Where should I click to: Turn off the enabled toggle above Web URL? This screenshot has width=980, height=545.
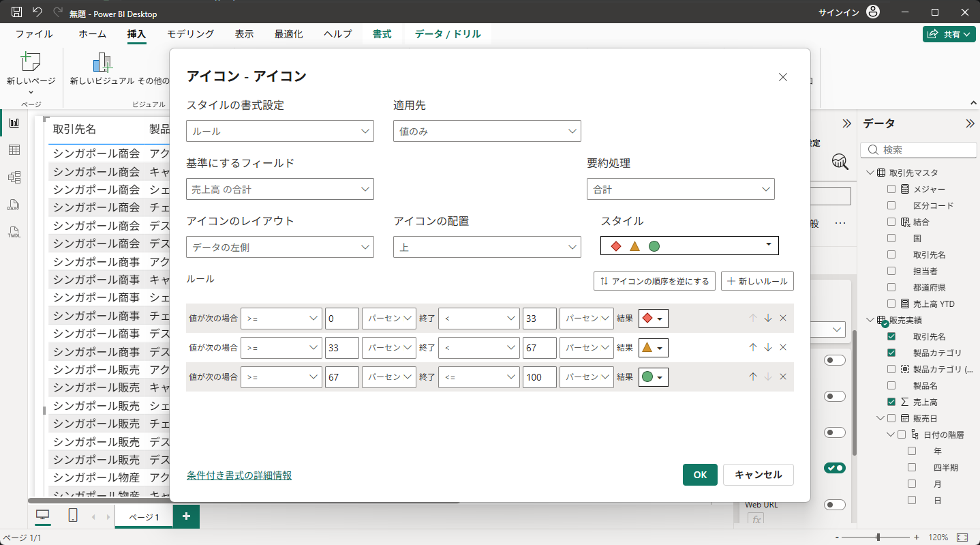(x=835, y=468)
